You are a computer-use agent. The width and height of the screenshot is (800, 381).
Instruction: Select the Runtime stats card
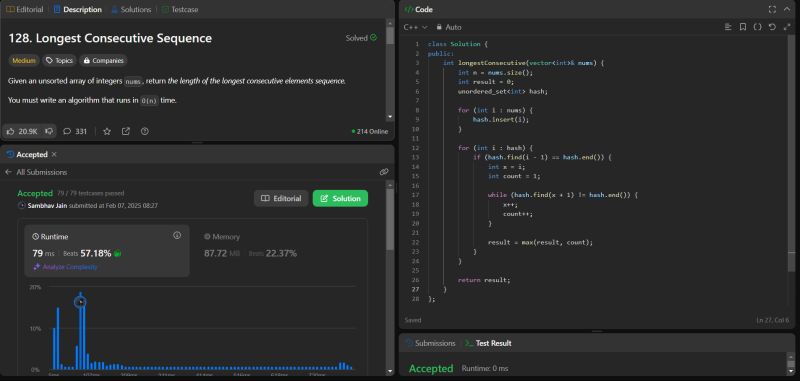(107, 251)
